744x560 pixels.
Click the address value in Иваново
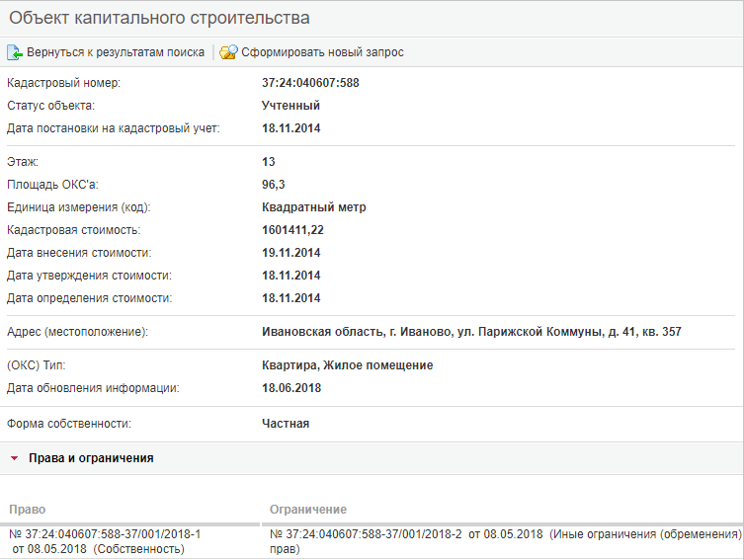(x=470, y=332)
